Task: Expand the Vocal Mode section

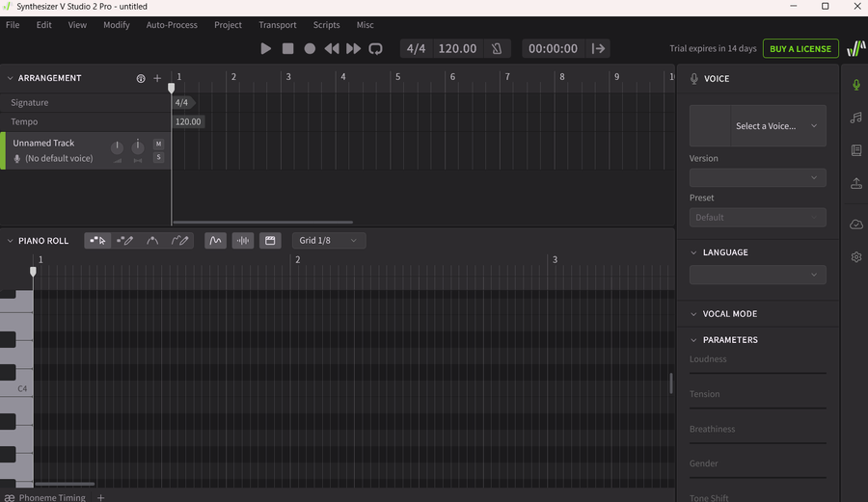Action: [x=693, y=313]
